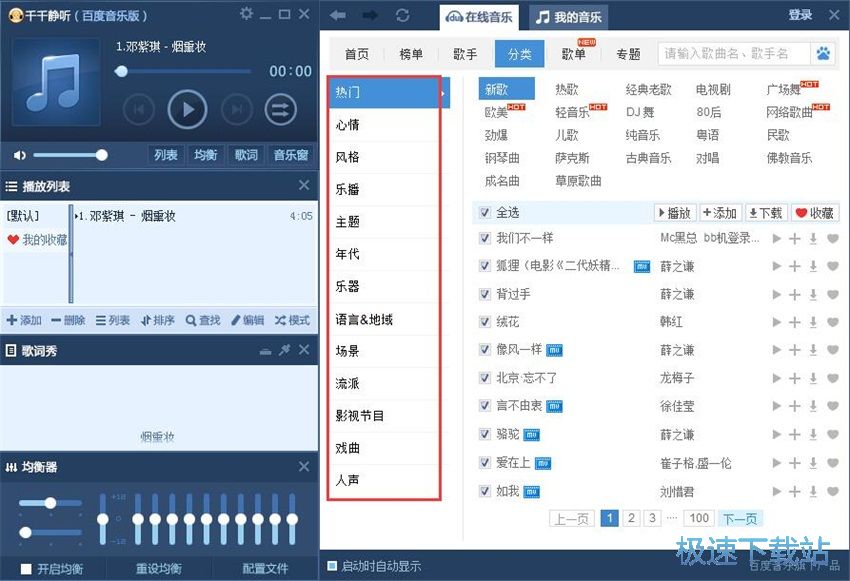This screenshot has width=850, height=581.
Task: Uncheck the 我们不一样 checkbox
Action: click(x=485, y=238)
